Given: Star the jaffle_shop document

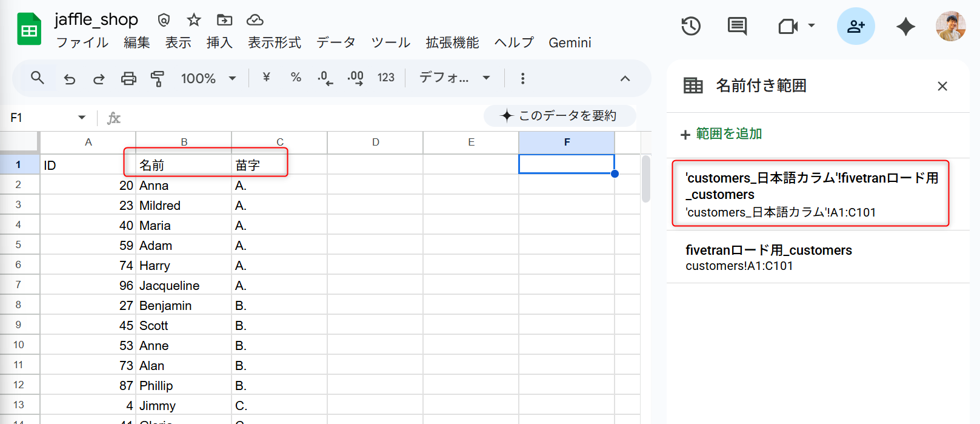Looking at the screenshot, I should (194, 20).
